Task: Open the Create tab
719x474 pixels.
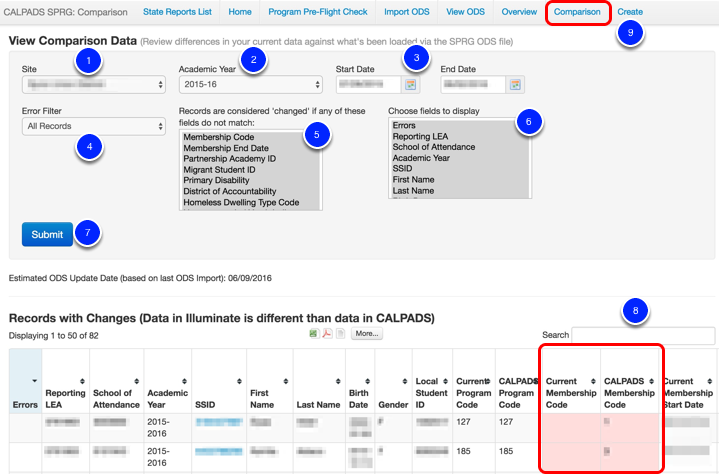Action: pyautogui.click(x=630, y=12)
